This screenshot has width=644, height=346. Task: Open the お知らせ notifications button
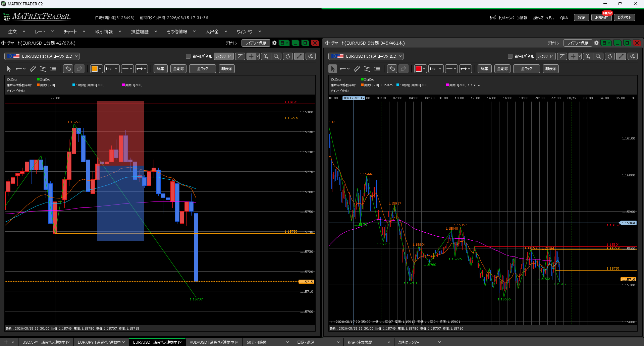coord(601,17)
